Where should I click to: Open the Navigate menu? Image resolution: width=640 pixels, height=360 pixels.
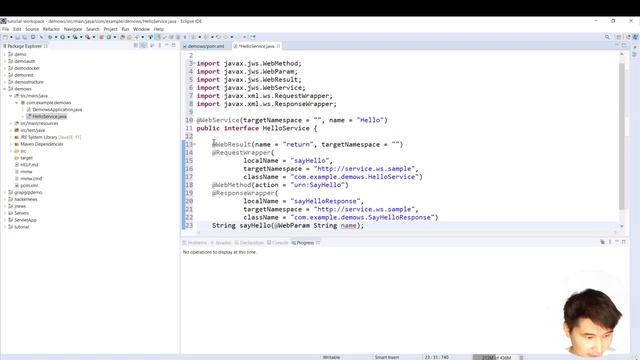coord(73,29)
